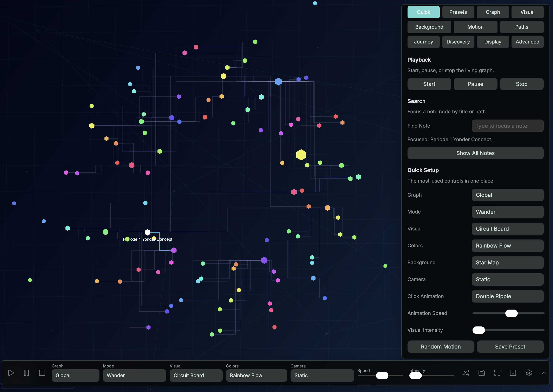This screenshot has width=553, height=392.
Task: Select the Advanced tab
Action: point(527,42)
